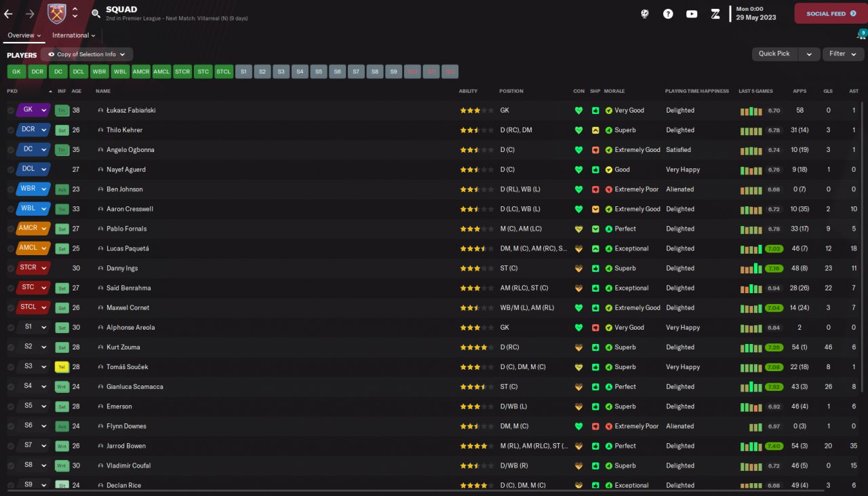Open the Filter dropdown
868x496 pixels.
[x=843, y=54]
